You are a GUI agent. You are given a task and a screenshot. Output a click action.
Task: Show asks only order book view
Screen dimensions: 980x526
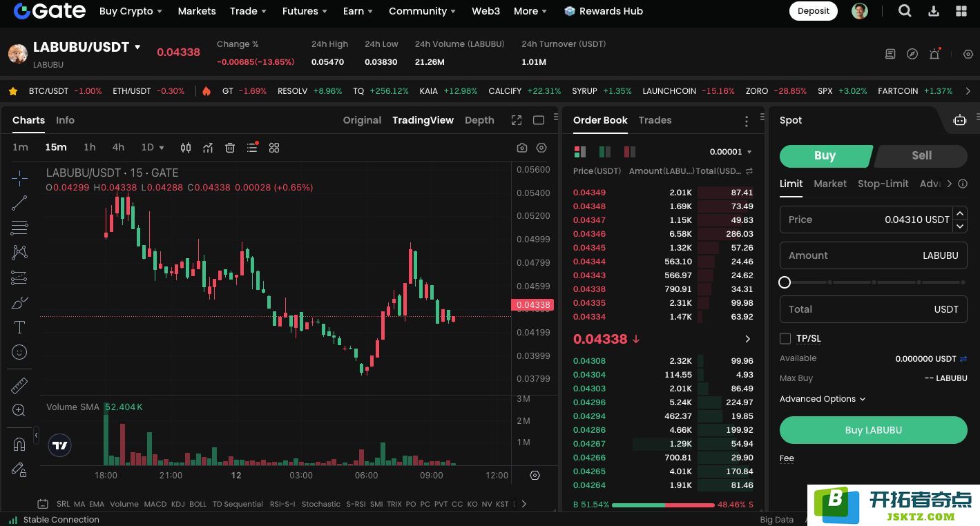[629, 151]
